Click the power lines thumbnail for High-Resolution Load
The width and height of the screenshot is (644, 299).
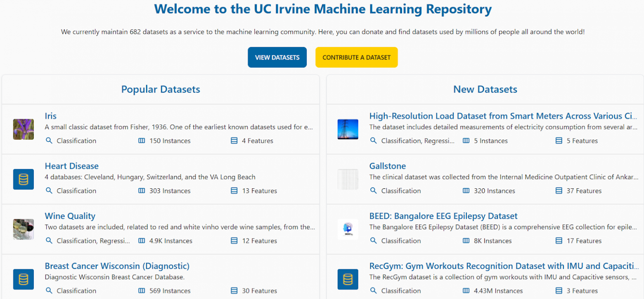pyautogui.click(x=348, y=129)
